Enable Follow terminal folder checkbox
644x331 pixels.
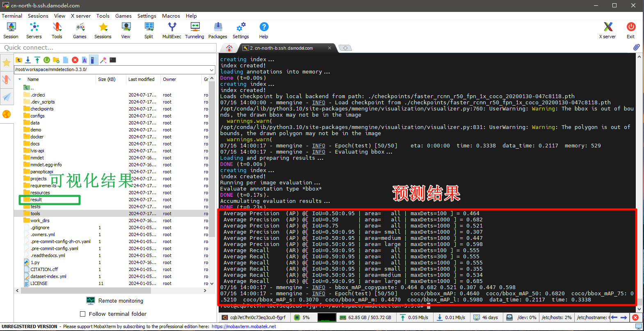pos(83,314)
